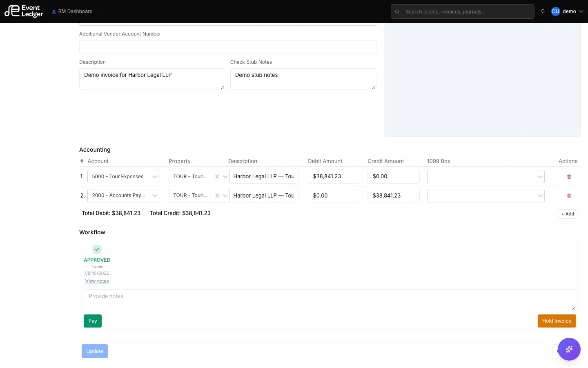Open the 1099 Box dropdown in row 1
The height and width of the screenshot is (368, 588).
click(x=486, y=177)
